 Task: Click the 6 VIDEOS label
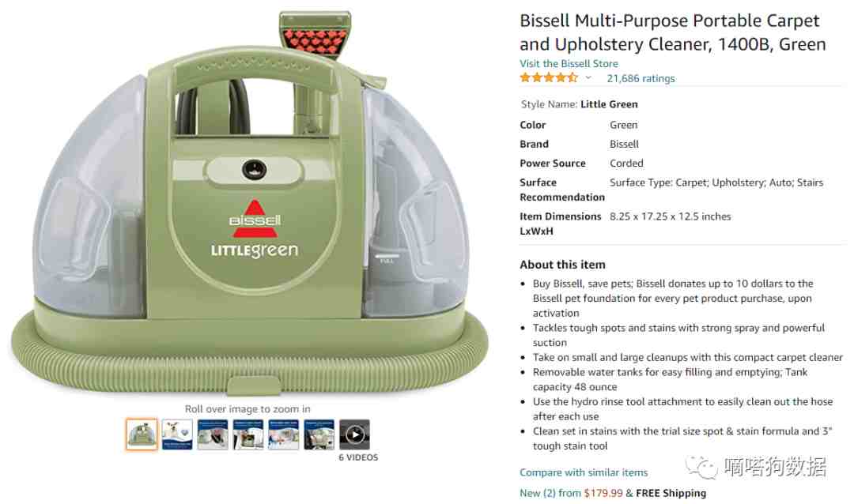(358, 457)
